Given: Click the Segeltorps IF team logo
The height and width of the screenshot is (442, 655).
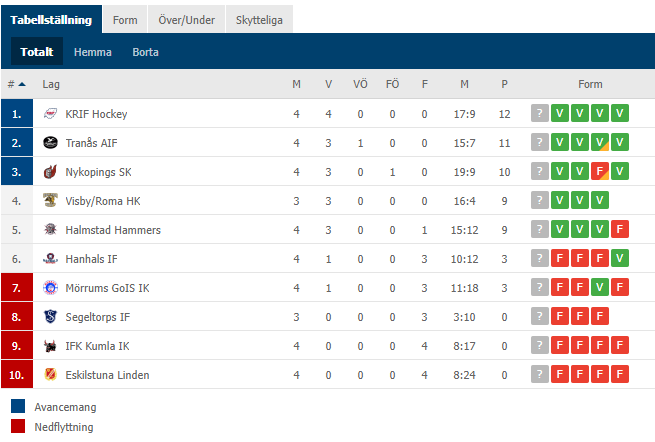Looking at the screenshot, I should tap(51, 317).
